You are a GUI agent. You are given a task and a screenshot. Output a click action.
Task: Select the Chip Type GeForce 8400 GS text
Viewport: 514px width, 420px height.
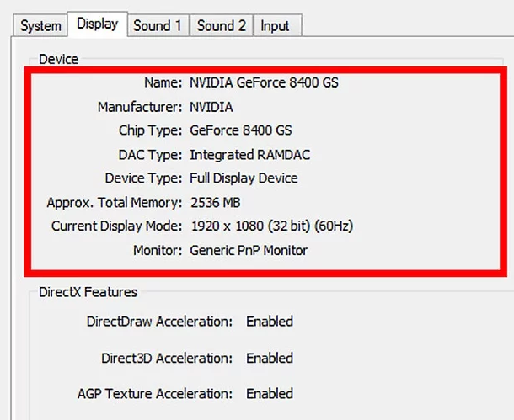point(241,130)
